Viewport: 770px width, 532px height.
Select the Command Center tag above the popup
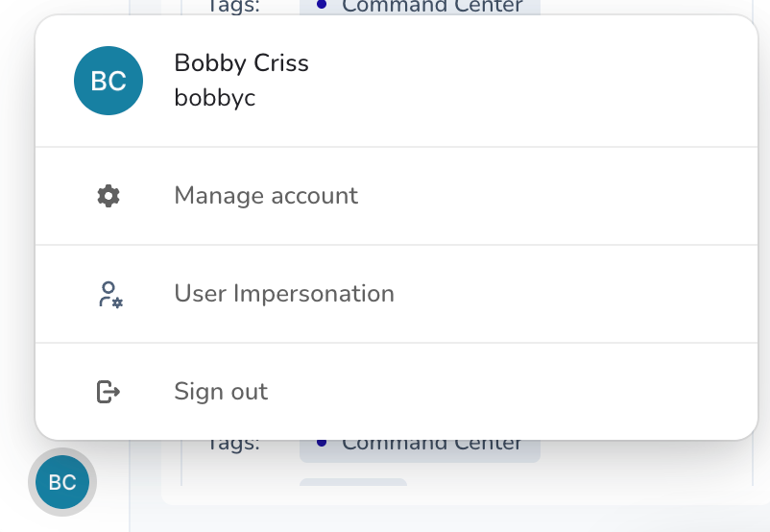coord(420,7)
